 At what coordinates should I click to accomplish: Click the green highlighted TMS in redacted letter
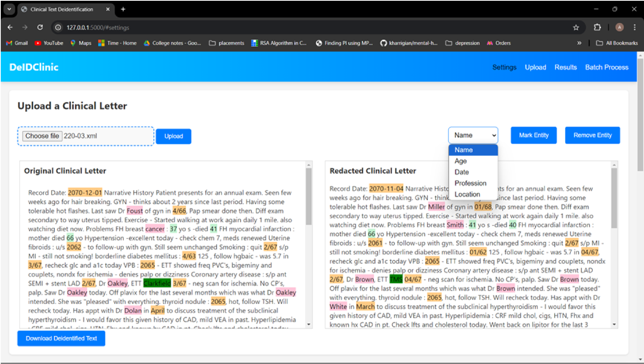[x=396, y=279]
